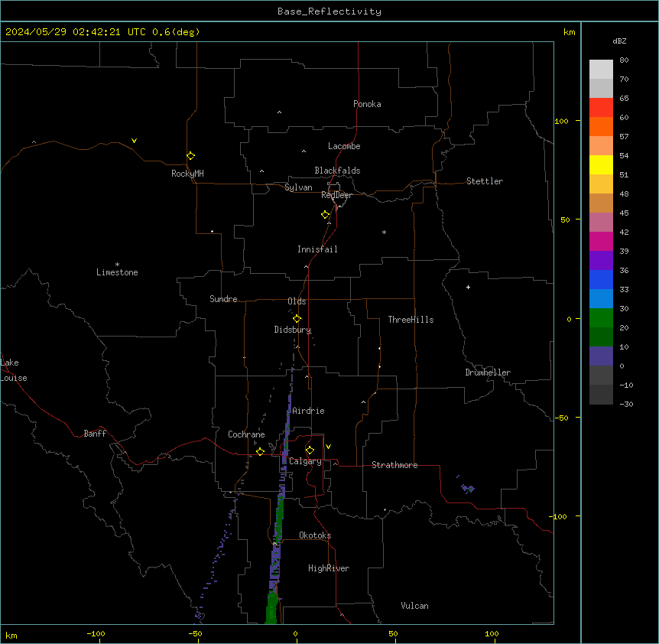
Task: Click the Strathmore label
Action: (394, 465)
